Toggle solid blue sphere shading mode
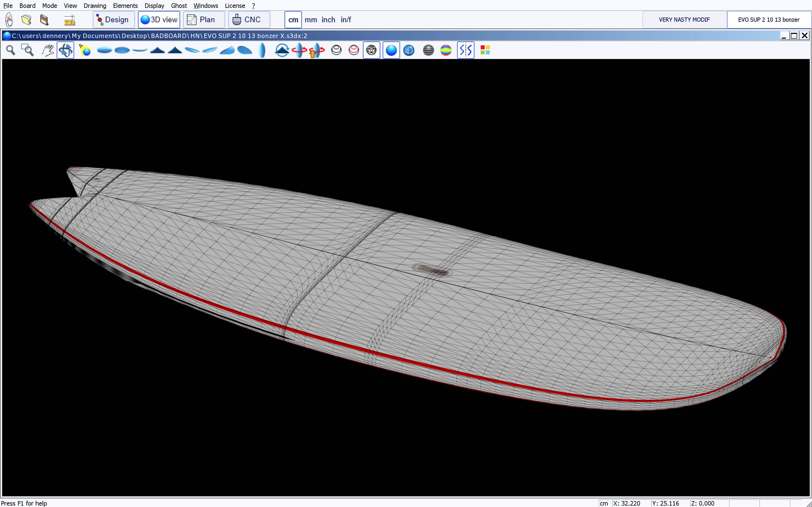 click(x=391, y=50)
